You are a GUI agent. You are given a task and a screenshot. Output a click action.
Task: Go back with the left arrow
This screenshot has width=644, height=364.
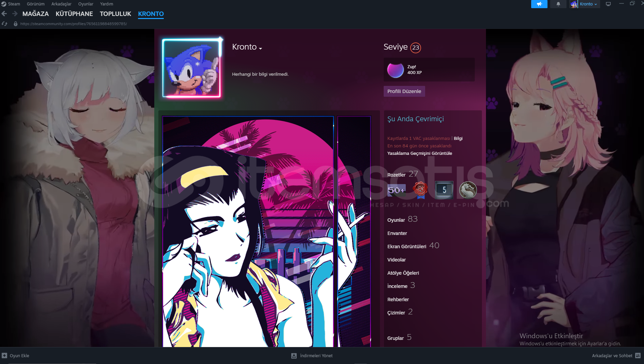click(4, 14)
